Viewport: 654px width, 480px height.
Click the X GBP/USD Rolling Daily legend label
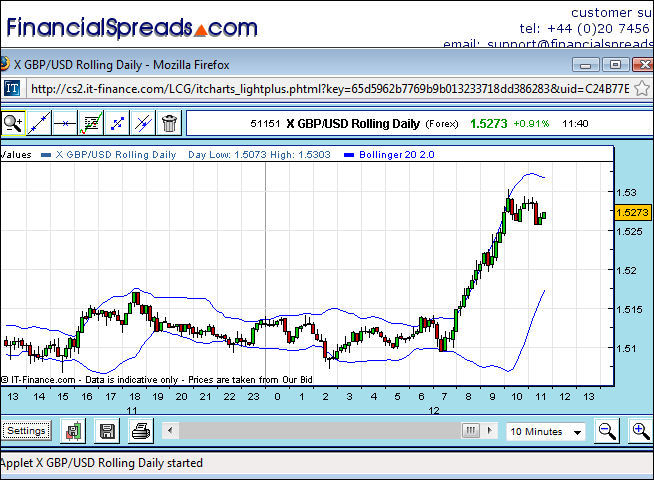pos(116,155)
